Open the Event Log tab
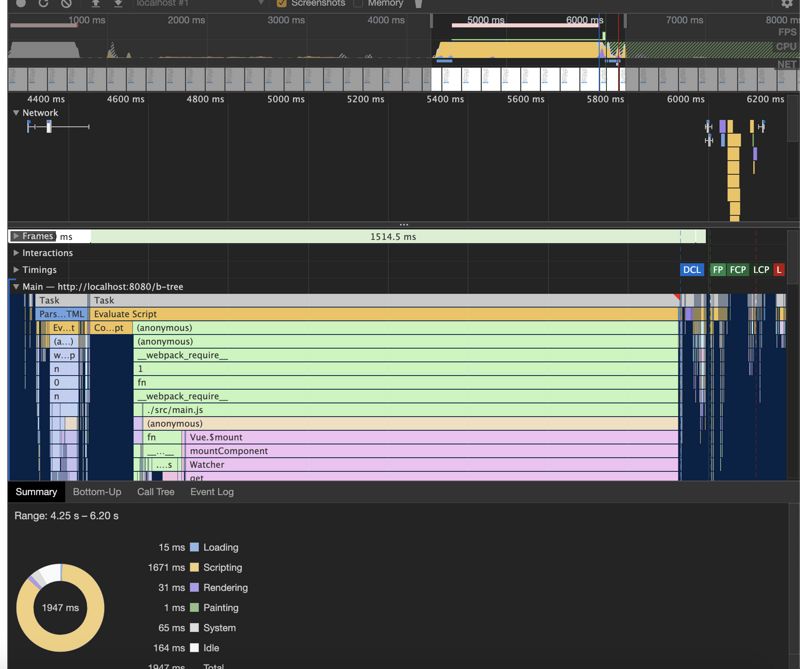800x669 pixels. click(x=212, y=492)
